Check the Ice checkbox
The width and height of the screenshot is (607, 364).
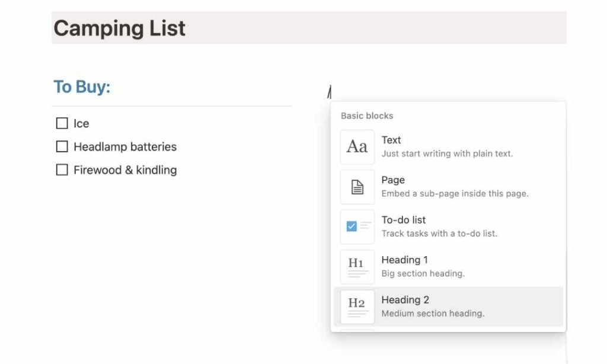click(x=62, y=123)
